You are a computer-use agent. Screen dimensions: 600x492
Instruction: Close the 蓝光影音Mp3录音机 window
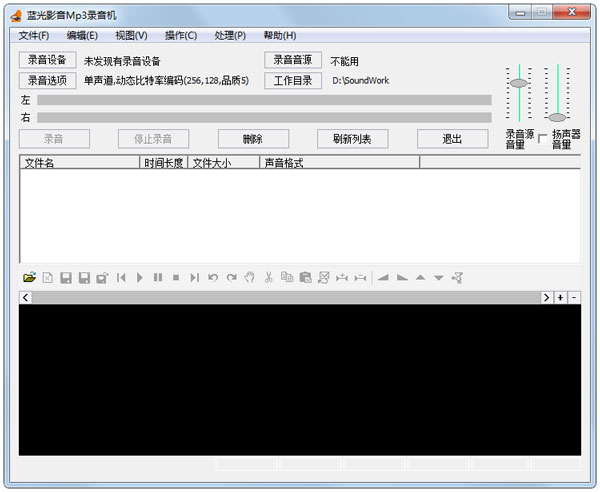click(x=572, y=12)
